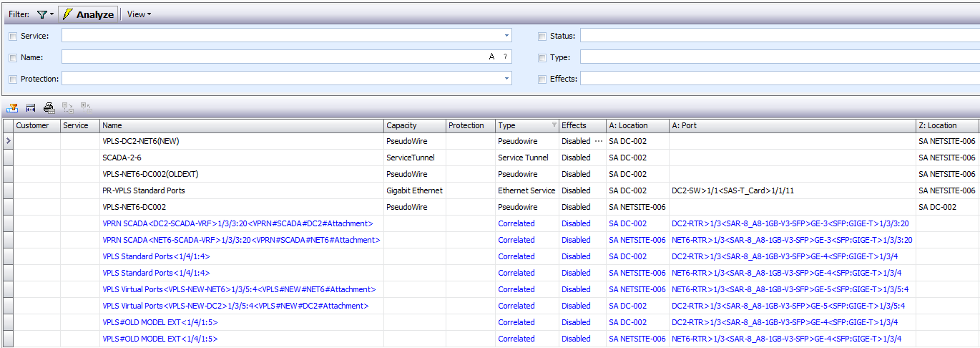Sort by the Protection column header
The image size is (980, 348).
pyautogui.click(x=471, y=125)
